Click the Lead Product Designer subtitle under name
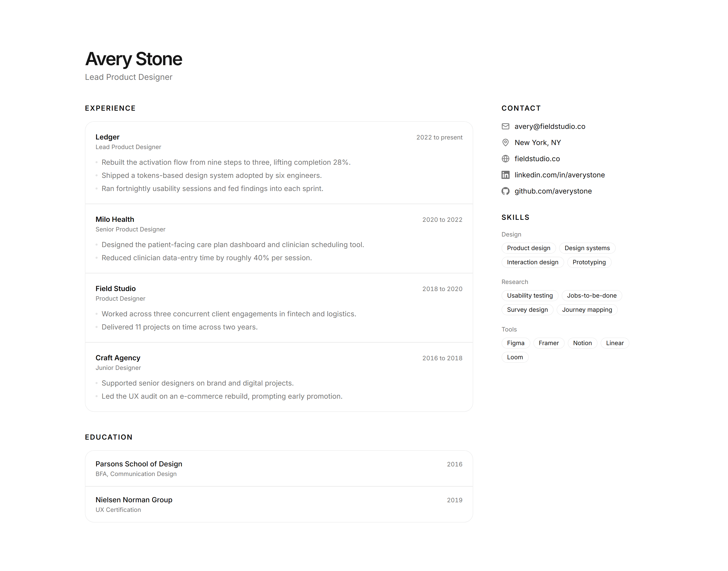Image resolution: width=728 pixels, height=571 pixels. point(129,77)
